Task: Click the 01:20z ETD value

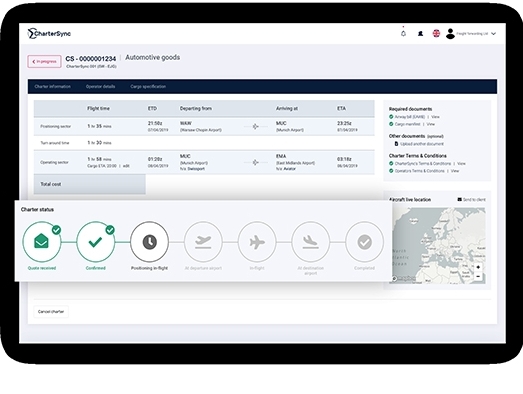Action: click(x=155, y=159)
